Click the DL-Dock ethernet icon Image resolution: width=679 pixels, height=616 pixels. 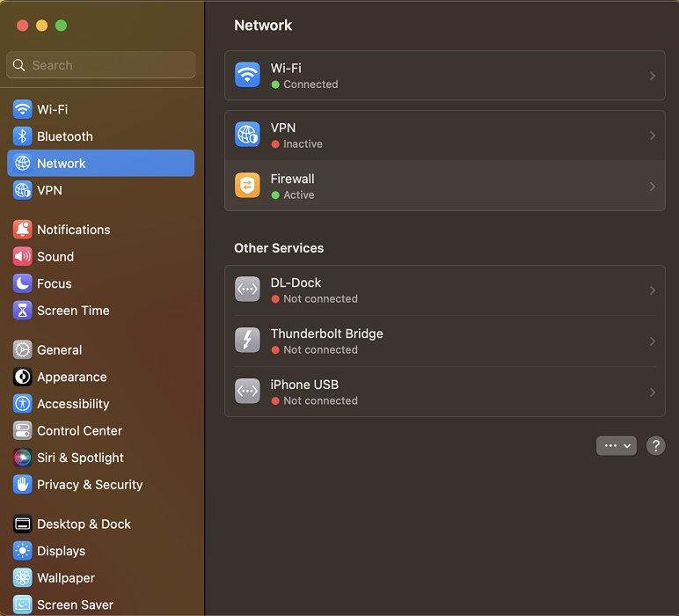tap(247, 289)
